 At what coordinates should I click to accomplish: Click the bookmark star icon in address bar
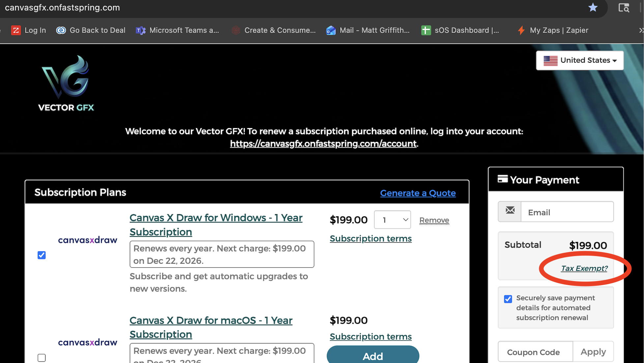coord(593,7)
